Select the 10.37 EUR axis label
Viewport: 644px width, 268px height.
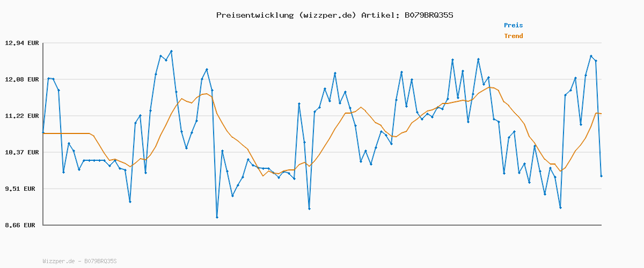pyautogui.click(x=22, y=152)
